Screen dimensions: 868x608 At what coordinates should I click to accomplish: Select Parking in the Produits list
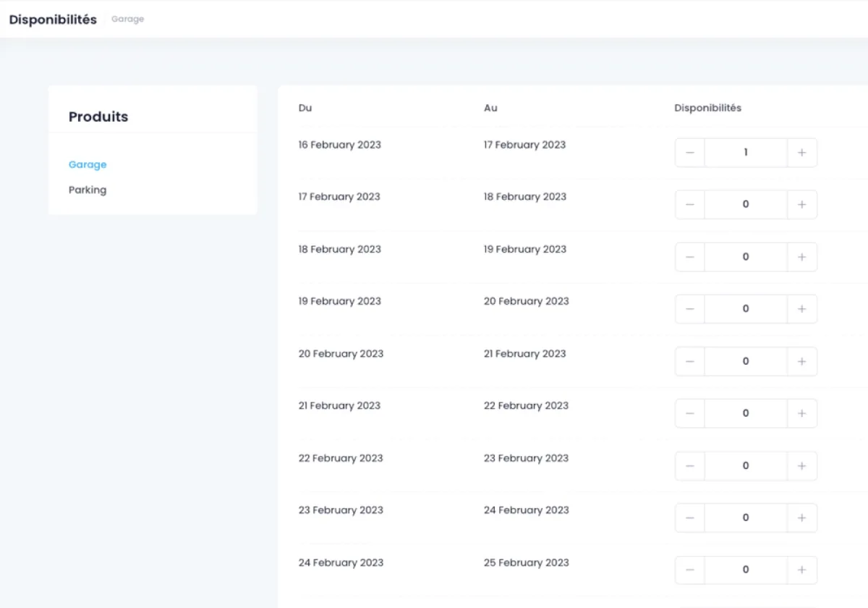point(88,190)
